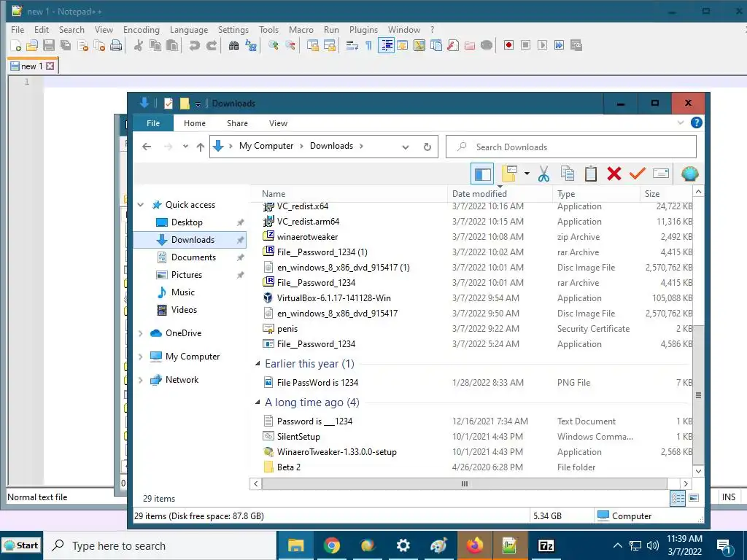Open the Plugins menu in Notepad++

pyautogui.click(x=363, y=29)
